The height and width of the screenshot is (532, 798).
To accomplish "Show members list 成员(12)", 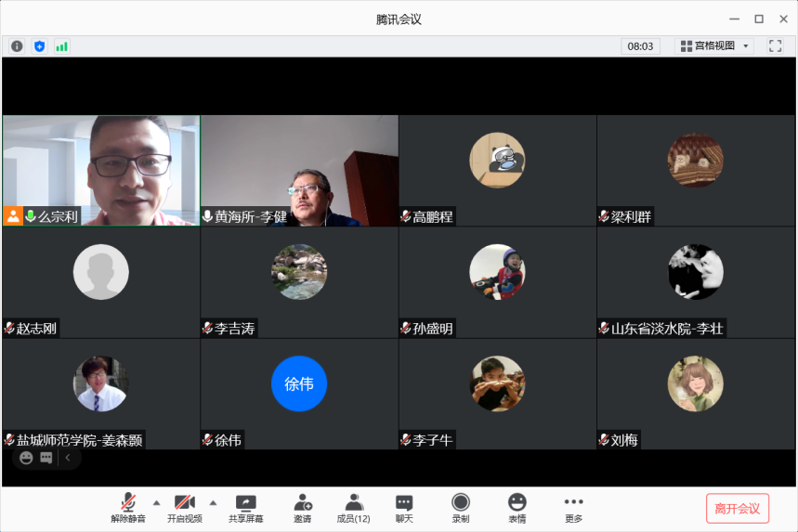I will (x=354, y=508).
